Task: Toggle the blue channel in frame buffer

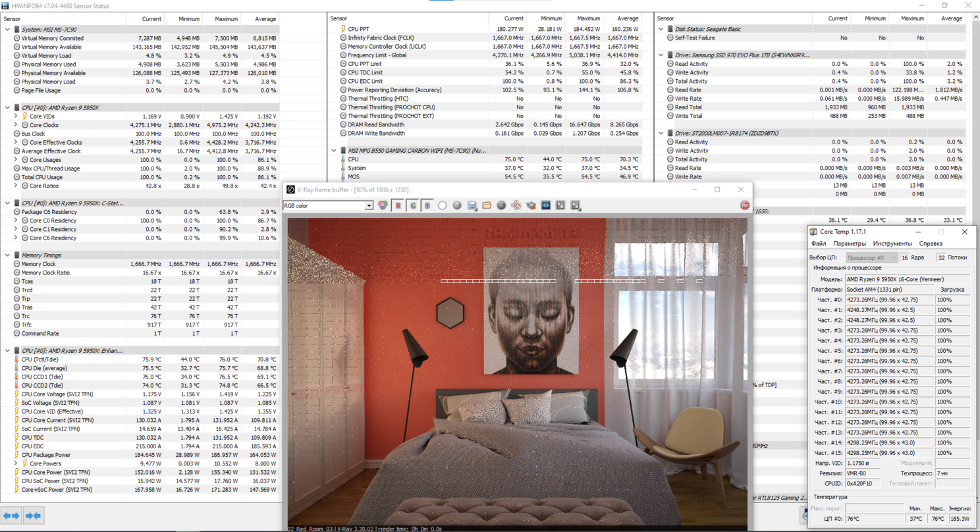Action: (427, 205)
